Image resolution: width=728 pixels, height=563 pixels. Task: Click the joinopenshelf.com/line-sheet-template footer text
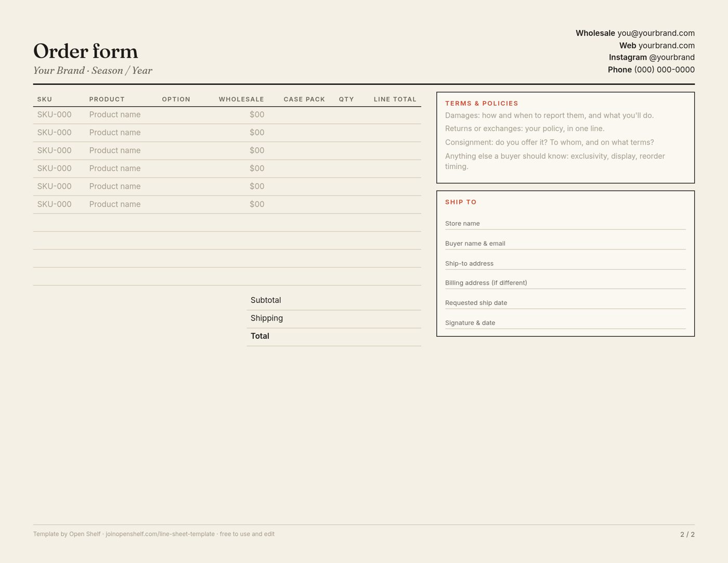click(160, 534)
